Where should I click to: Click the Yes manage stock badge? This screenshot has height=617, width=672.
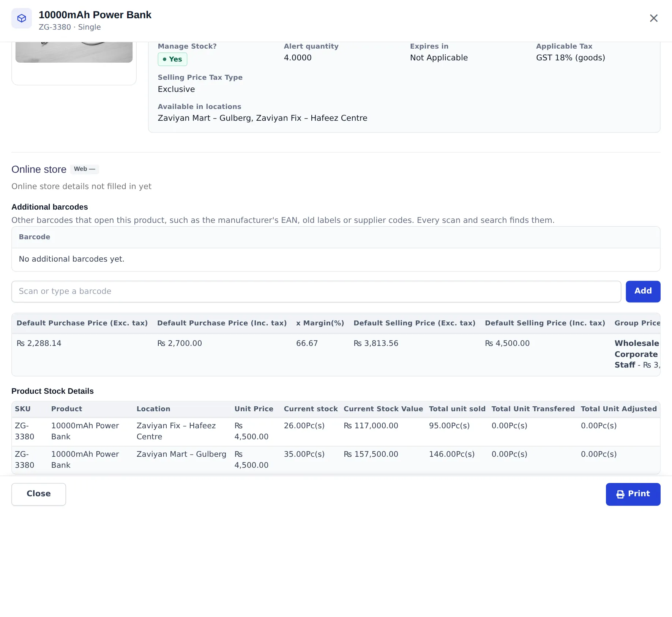tap(172, 59)
